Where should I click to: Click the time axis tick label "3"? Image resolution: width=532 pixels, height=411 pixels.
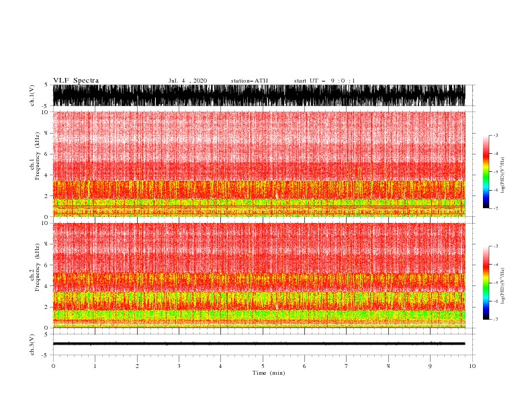pyautogui.click(x=179, y=366)
